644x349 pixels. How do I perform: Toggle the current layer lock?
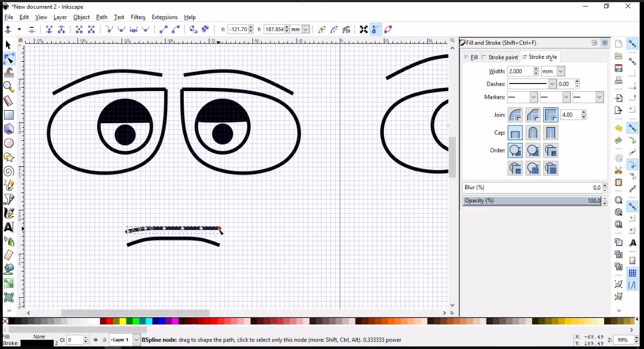[104, 340]
